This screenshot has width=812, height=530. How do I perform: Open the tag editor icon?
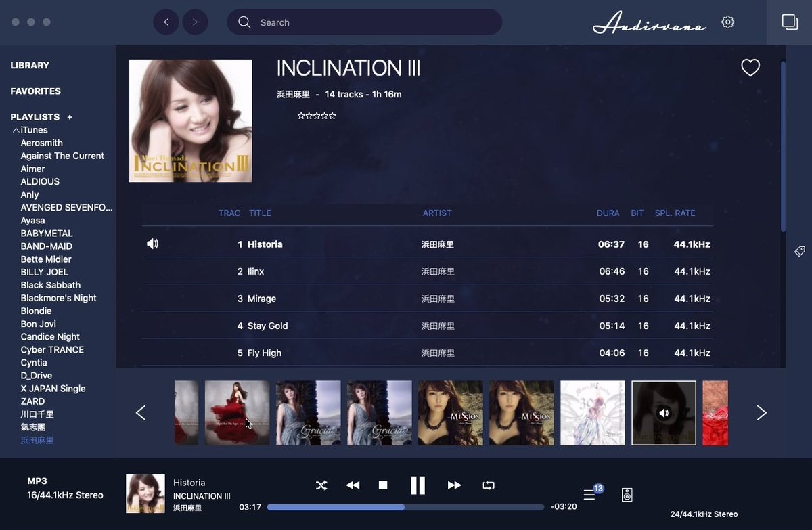pyautogui.click(x=800, y=252)
